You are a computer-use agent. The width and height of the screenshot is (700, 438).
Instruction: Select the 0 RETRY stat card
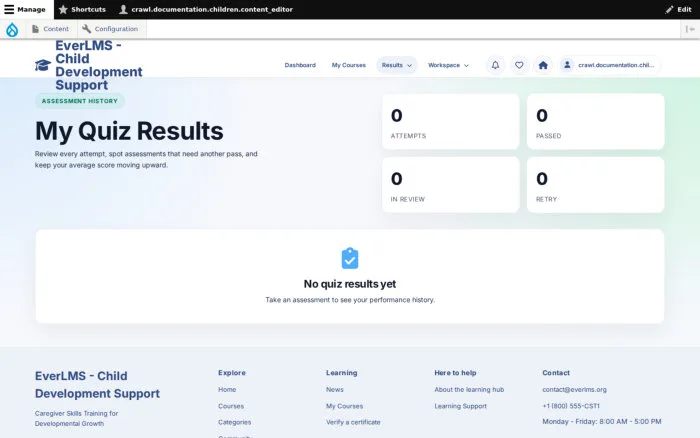[x=596, y=184]
